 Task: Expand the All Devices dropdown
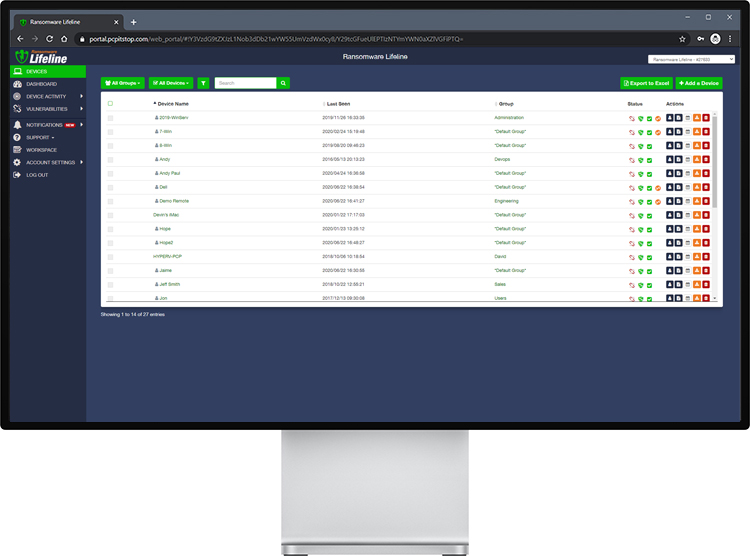coord(169,84)
